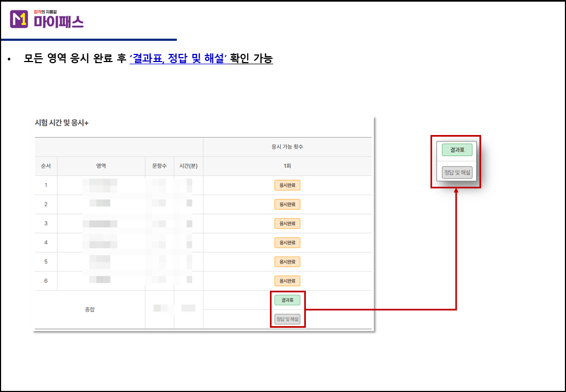Click the 마이패스 logo icon

coord(19,20)
